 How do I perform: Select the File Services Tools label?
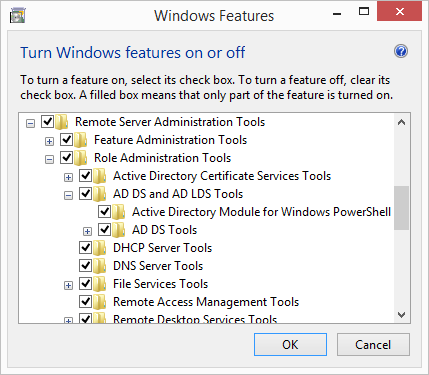(x=160, y=284)
